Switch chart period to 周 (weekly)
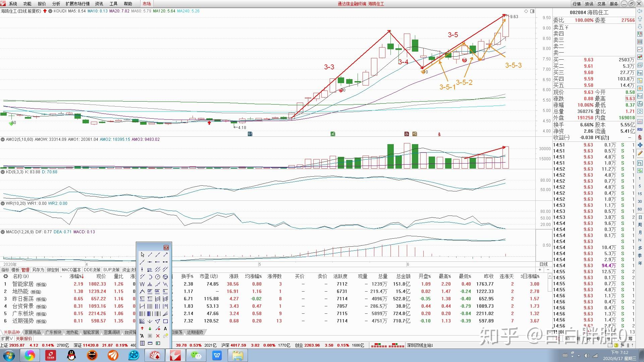The width and height of the screenshot is (644, 362). 640,225
